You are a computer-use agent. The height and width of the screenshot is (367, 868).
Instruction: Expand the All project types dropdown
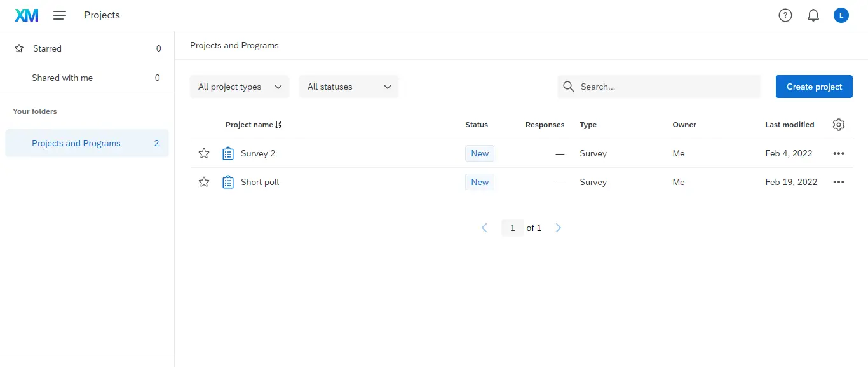[240, 87]
